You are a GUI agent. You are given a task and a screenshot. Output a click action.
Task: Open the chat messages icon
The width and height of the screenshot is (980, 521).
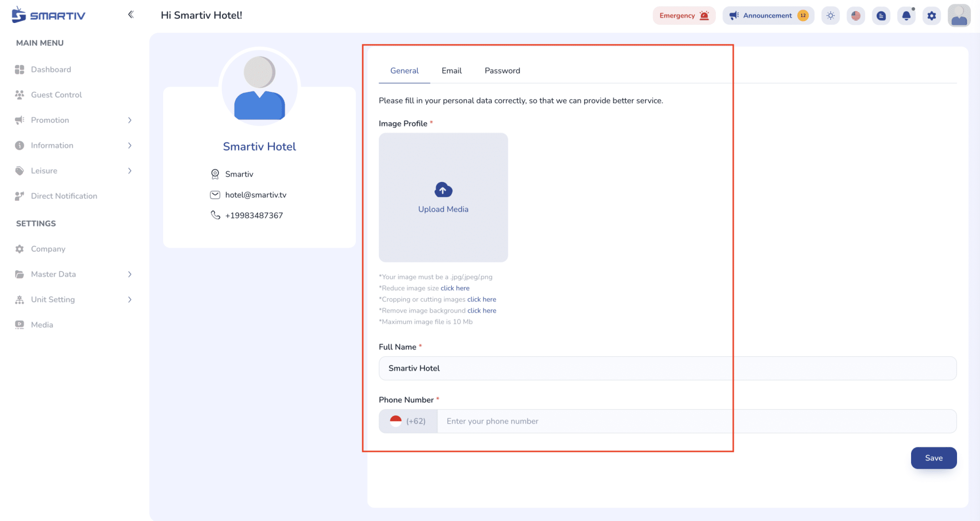click(x=881, y=15)
